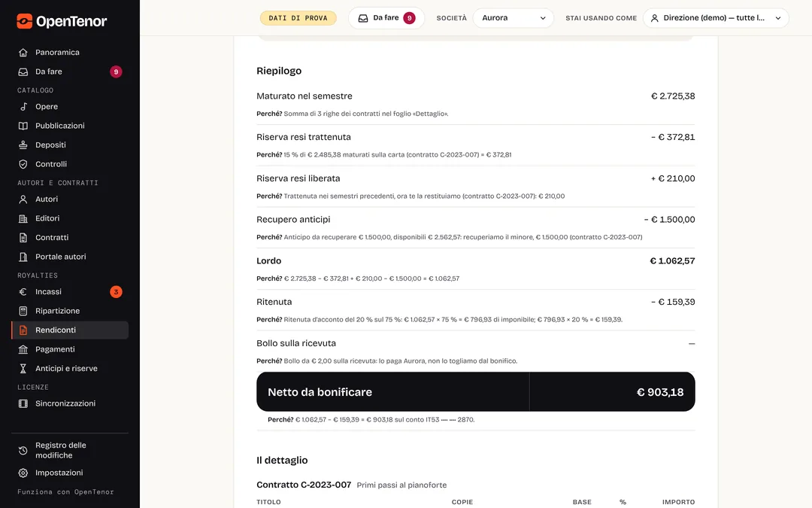Click the Da fare inbox icon in sidebar
812x508 pixels.
[x=23, y=71]
